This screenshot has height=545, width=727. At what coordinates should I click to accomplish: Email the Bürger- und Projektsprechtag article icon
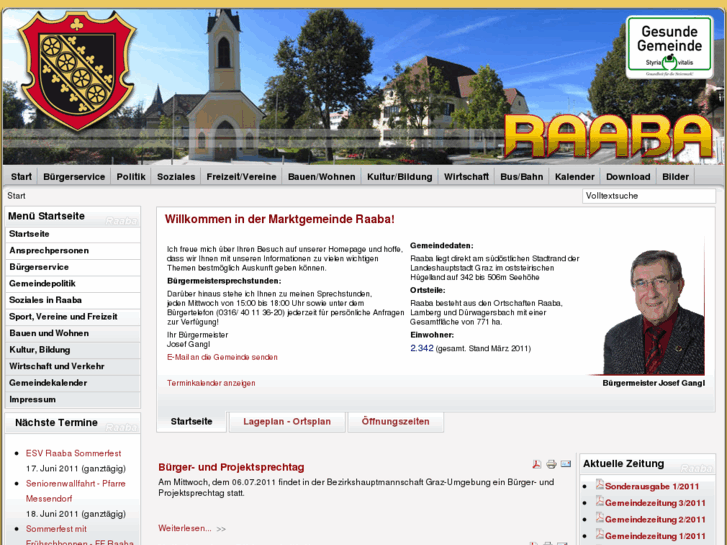[x=566, y=464]
